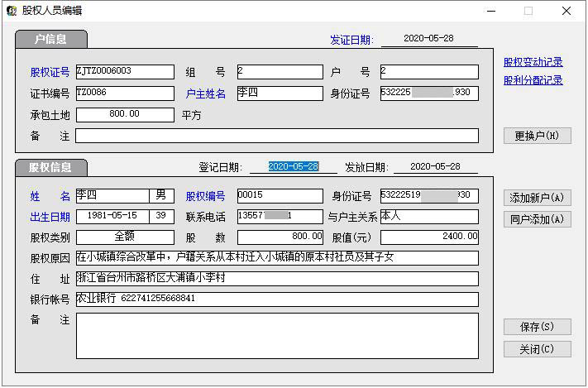
Task: Click the 同户添加(A) button
Action: pyautogui.click(x=537, y=219)
